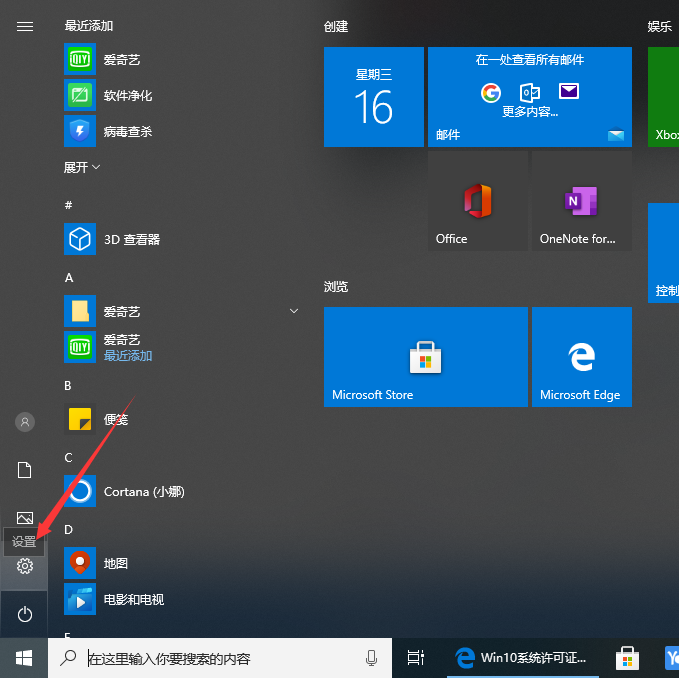Open the Pictures icon in sidebar
679x678 pixels.
(25, 517)
